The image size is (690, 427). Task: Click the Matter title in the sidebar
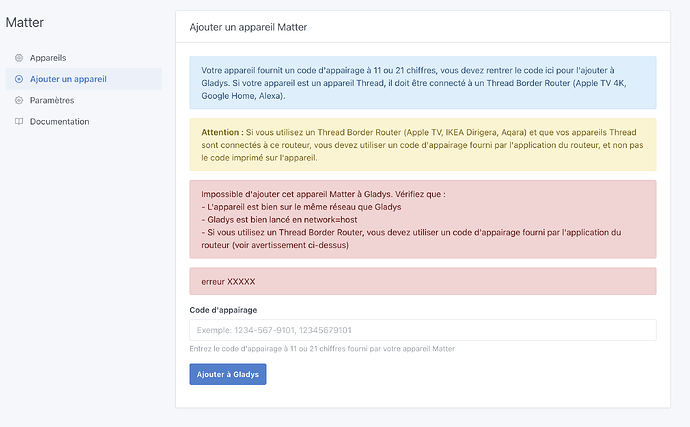[x=25, y=21]
